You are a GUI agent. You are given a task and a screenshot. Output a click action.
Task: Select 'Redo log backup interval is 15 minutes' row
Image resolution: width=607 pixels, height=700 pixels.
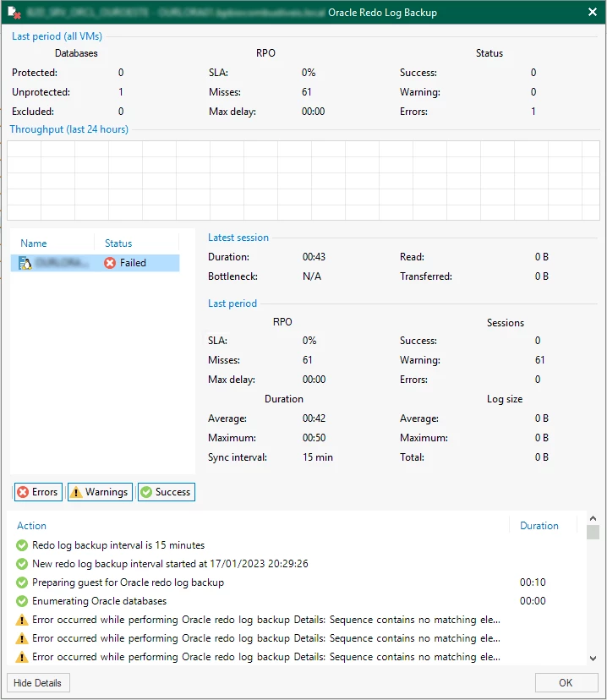click(297, 545)
